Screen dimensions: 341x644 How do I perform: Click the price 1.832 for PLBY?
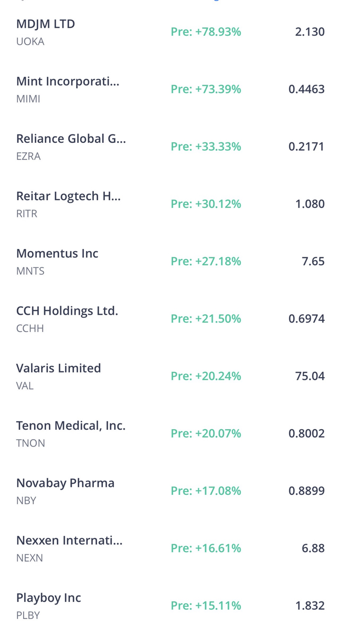(x=310, y=606)
